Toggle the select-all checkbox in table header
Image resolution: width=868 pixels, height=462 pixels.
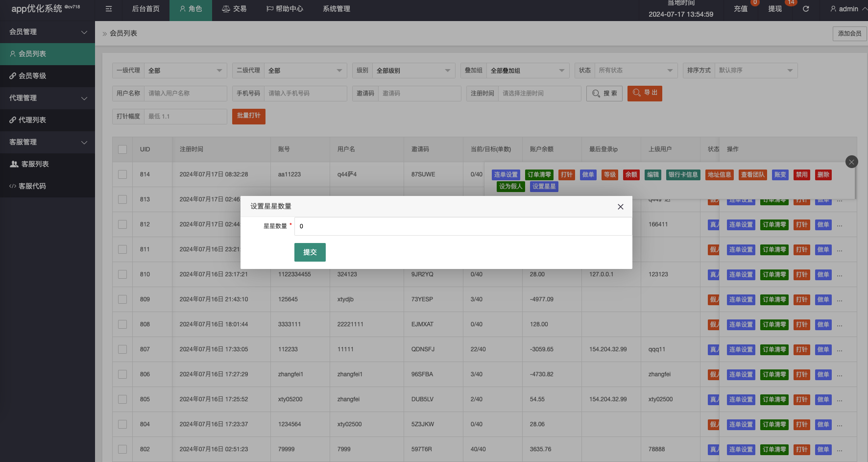pyautogui.click(x=122, y=149)
